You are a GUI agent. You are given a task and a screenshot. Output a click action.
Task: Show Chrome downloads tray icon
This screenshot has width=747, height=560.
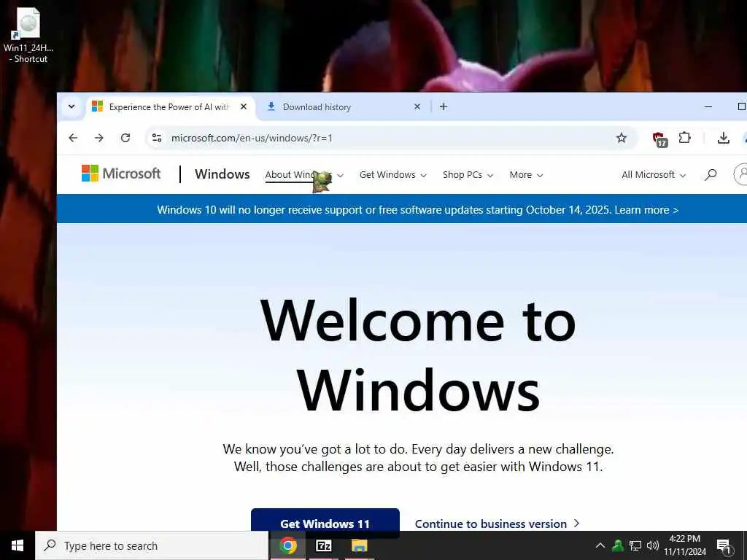coord(723,138)
